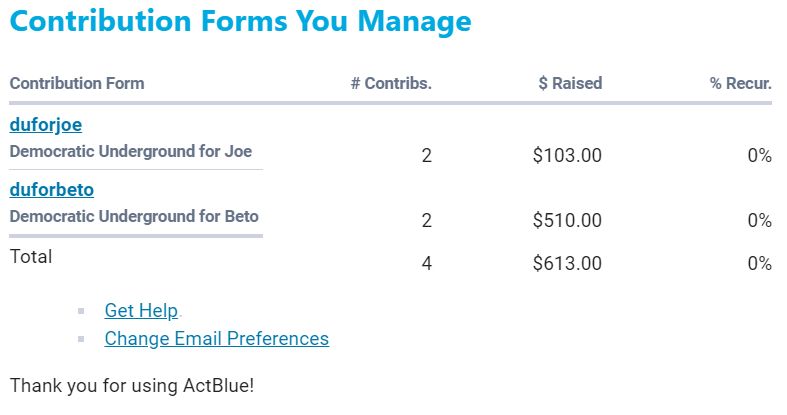The image size is (787, 415).
Task: Click the Contribution Form column header
Action: tap(77, 84)
